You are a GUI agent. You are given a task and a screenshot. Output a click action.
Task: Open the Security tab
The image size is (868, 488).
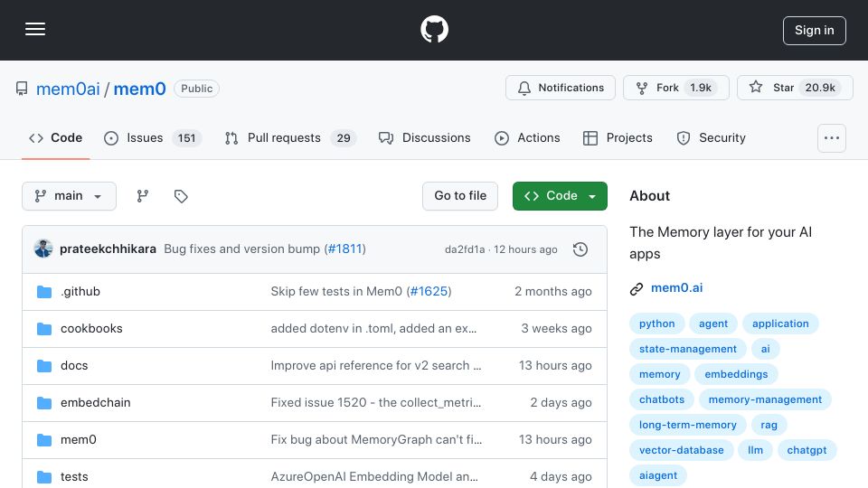(x=712, y=137)
